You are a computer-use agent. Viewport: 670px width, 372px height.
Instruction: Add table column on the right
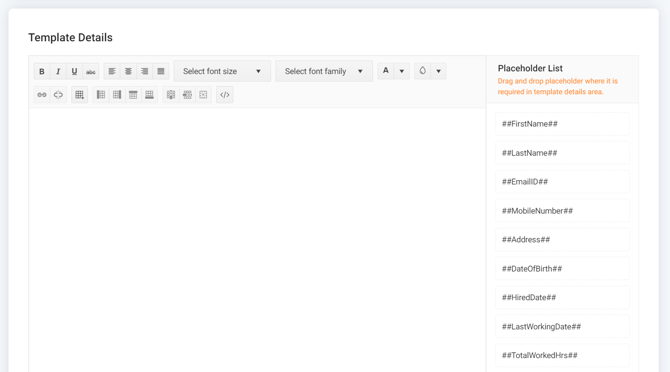[x=117, y=95]
